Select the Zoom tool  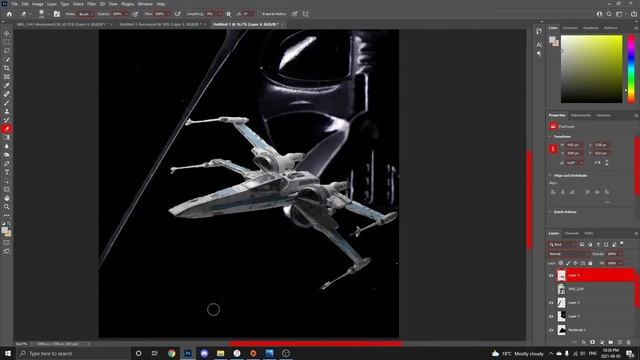pos(7,207)
